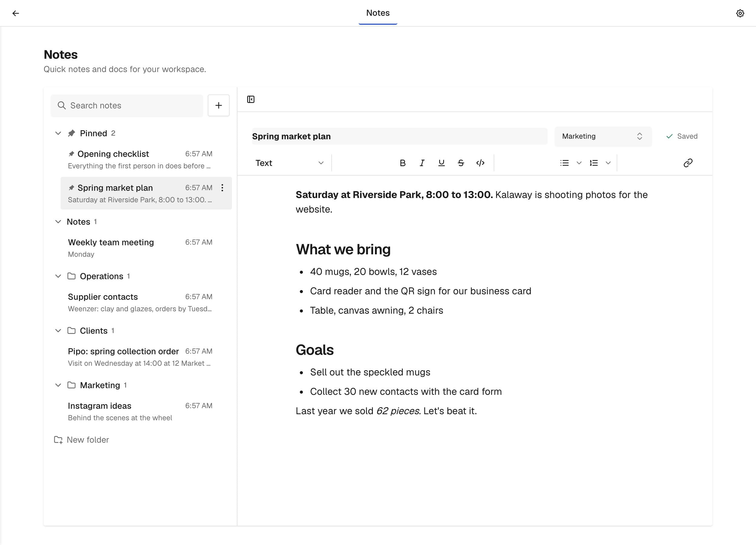Click the Saved status indicator
Screen dimensions: 756x545
[x=681, y=136]
